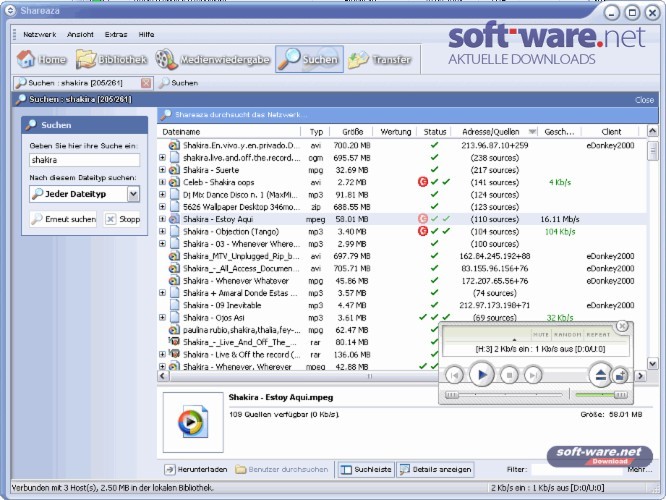Screen dimensions: 666x500
Task: Click the previous track button in media remote
Action: [454, 375]
